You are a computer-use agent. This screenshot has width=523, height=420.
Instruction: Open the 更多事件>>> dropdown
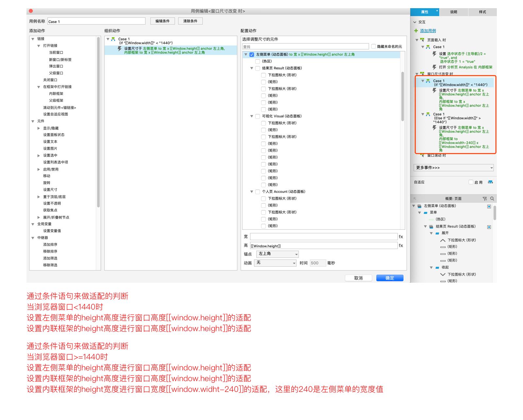click(453, 168)
